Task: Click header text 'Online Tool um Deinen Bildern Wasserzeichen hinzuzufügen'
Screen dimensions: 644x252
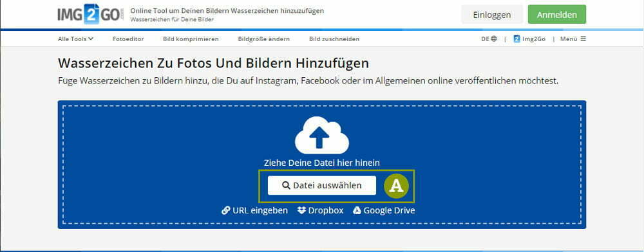Action: click(227, 11)
